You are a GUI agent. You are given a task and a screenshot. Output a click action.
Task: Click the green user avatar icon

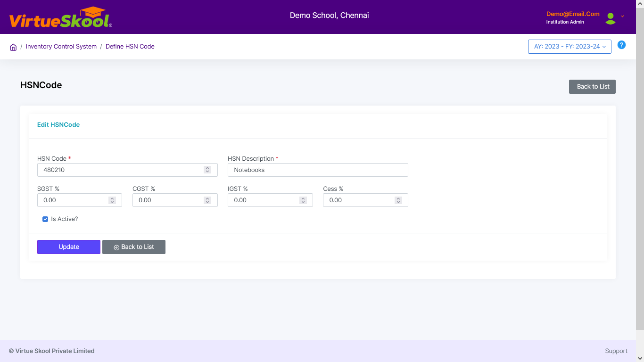coord(611,18)
